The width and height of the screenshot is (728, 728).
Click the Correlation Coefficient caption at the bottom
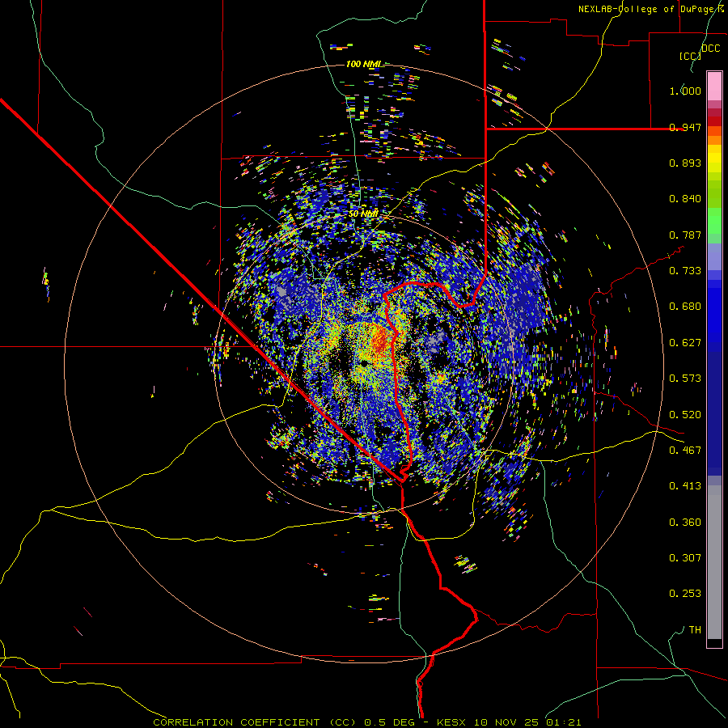(366, 722)
